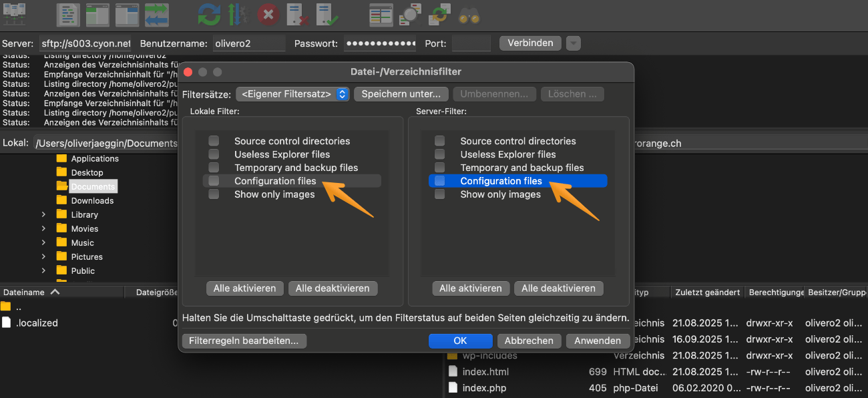Reconnect to the last used server
Image resolution: width=868 pixels, height=398 pixels.
tap(327, 15)
